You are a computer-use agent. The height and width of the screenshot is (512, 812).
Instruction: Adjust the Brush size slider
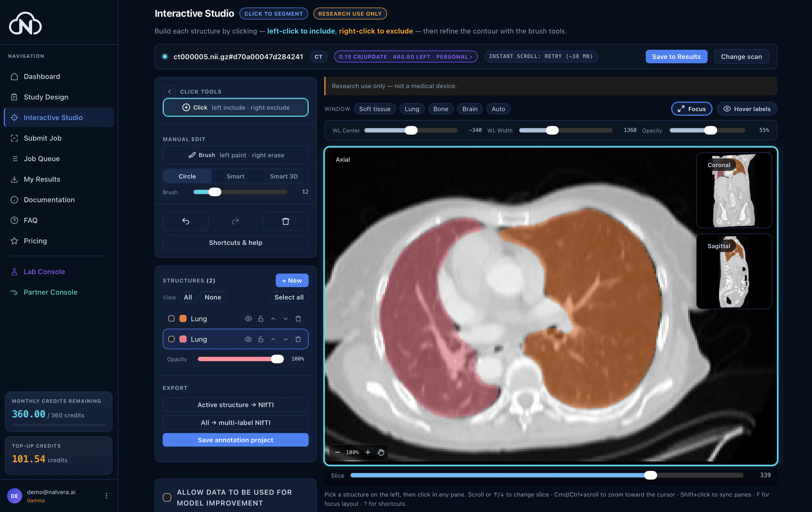[x=240, y=192]
